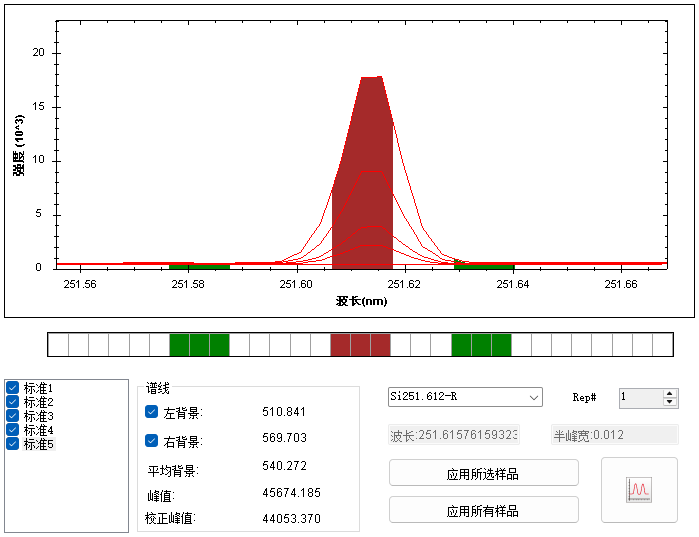The width and height of the screenshot is (699, 537).
Task: Toggle the 标准4 checkbox
Action: click(12, 430)
